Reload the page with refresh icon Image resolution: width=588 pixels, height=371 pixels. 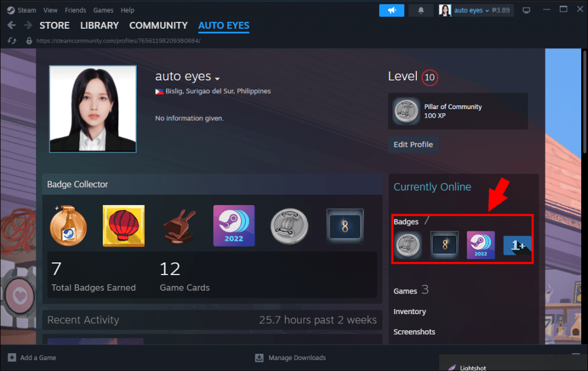12,41
